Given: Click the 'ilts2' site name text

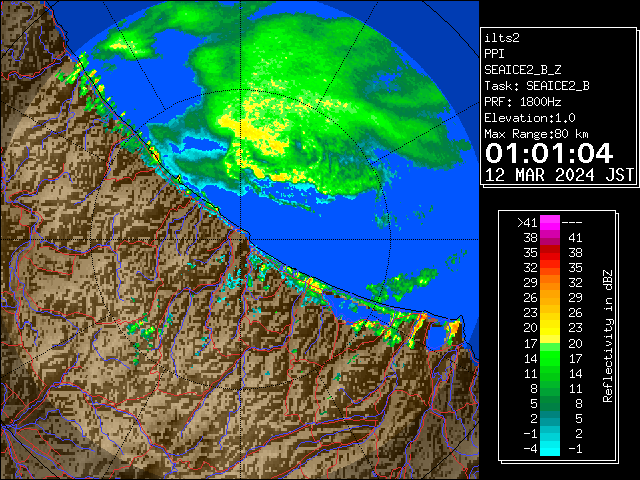Looking at the screenshot, I should pyautogui.click(x=502, y=38).
